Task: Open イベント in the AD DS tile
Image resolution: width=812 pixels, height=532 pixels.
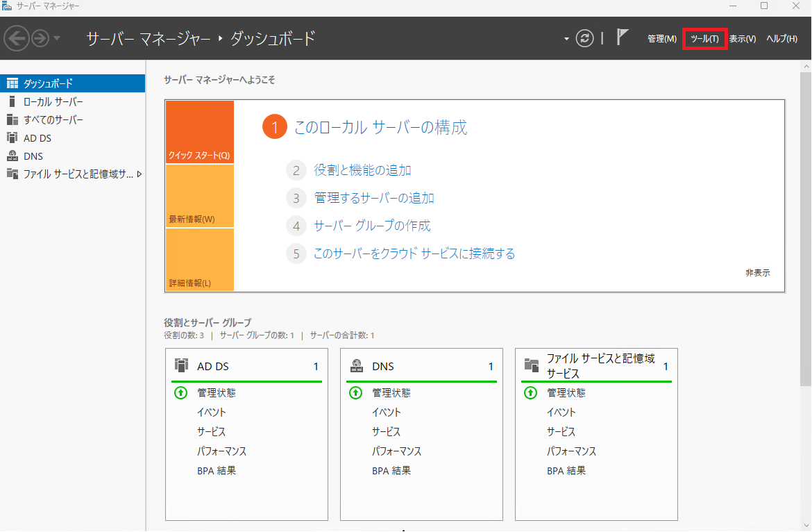Action: pos(211,413)
